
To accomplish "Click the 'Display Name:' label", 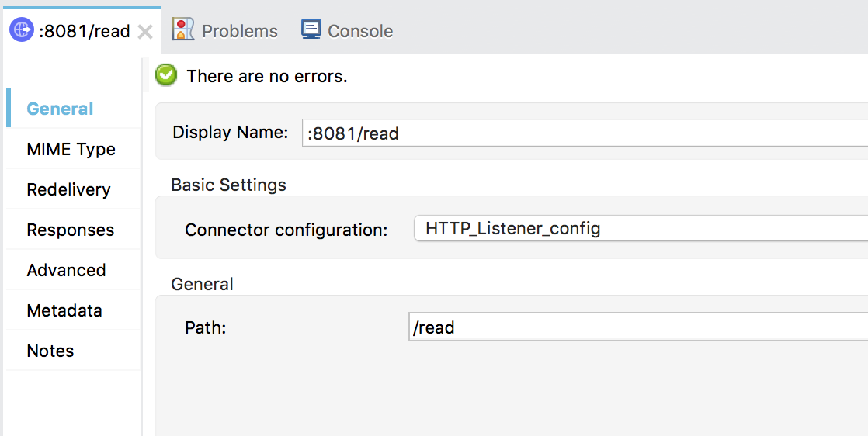I will pyautogui.click(x=231, y=133).
